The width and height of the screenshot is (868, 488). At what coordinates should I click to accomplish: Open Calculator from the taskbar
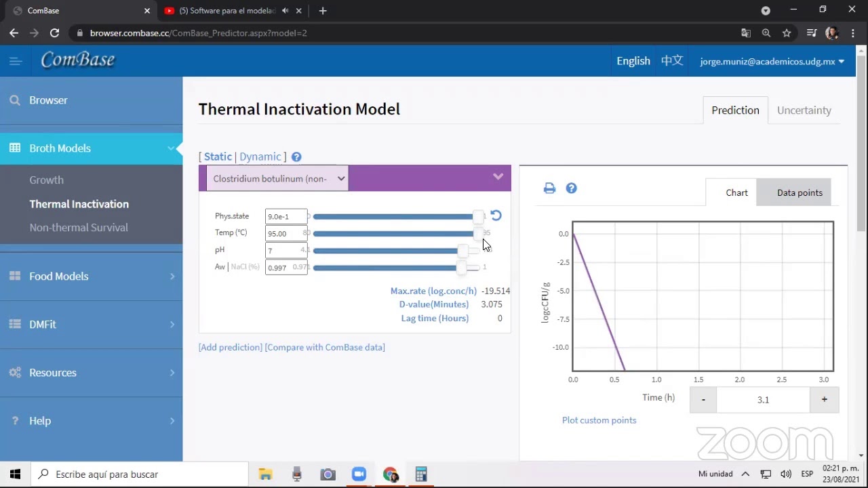421,474
